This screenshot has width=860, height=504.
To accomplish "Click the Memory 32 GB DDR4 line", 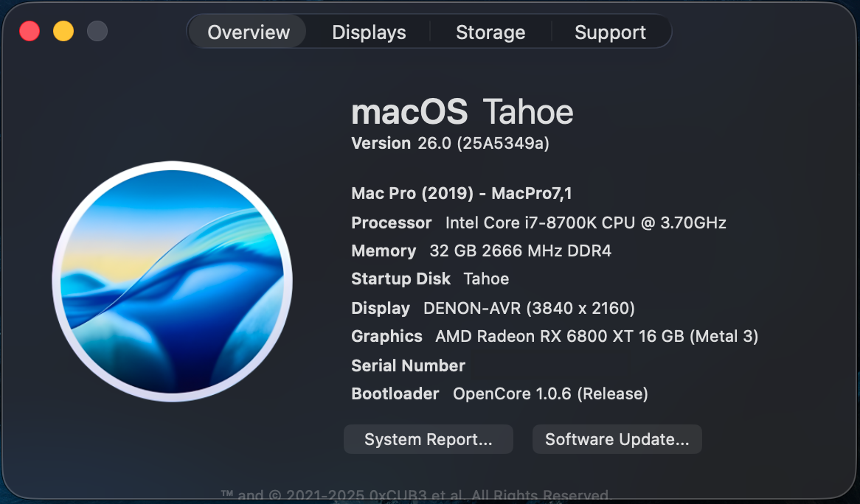I will [x=481, y=251].
